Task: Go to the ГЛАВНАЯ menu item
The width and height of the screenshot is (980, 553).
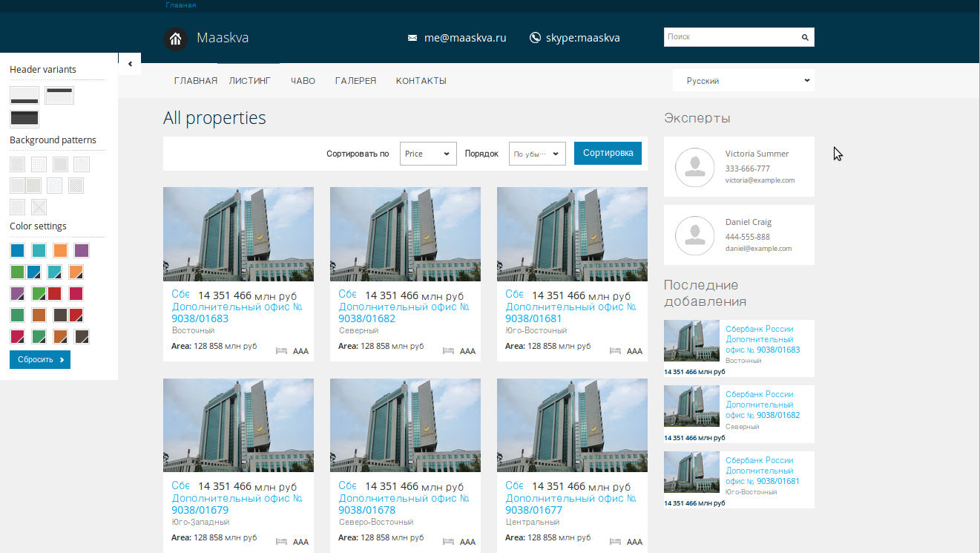Action: pyautogui.click(x=196, y=81)
